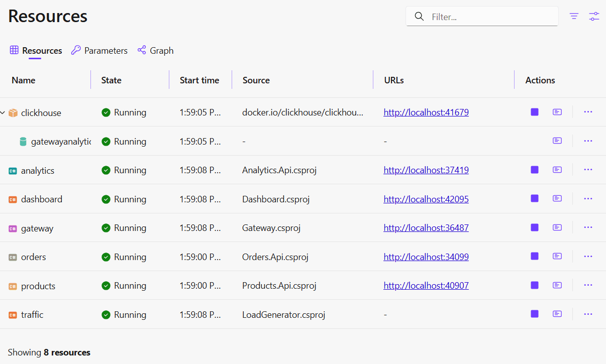
Task: Open more actions menu for orders
Action: point(588,256)
